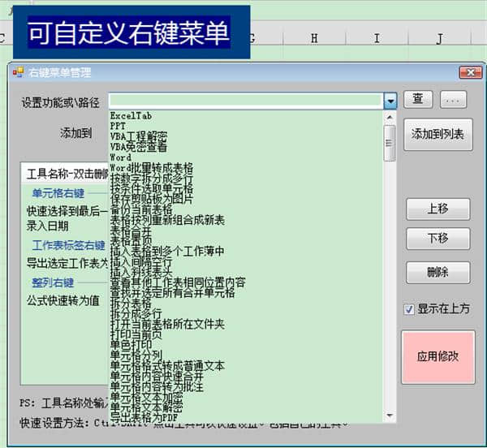
Task: Click the dropdown list scrollbar up arrow
Action: pyautogui.click(x=390, y=118)
